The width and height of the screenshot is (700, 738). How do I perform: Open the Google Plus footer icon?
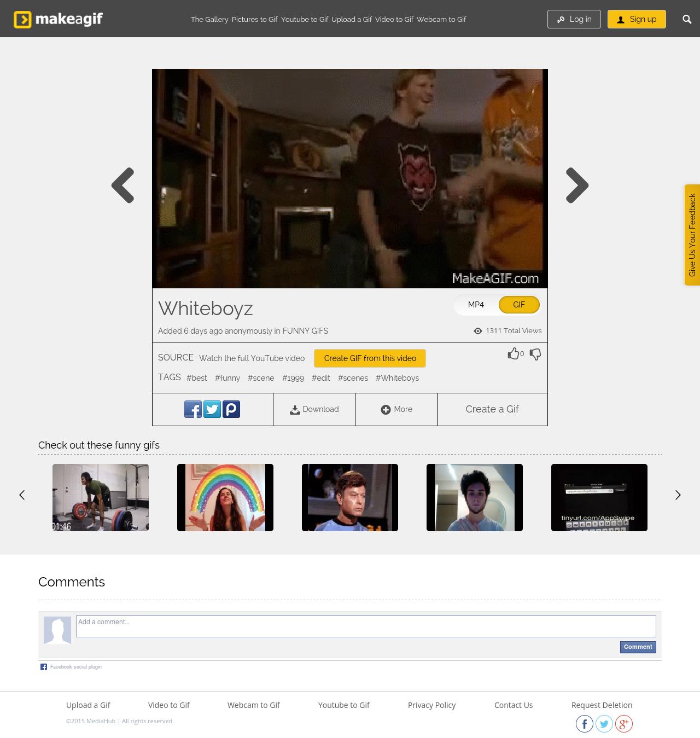point(623,724)
